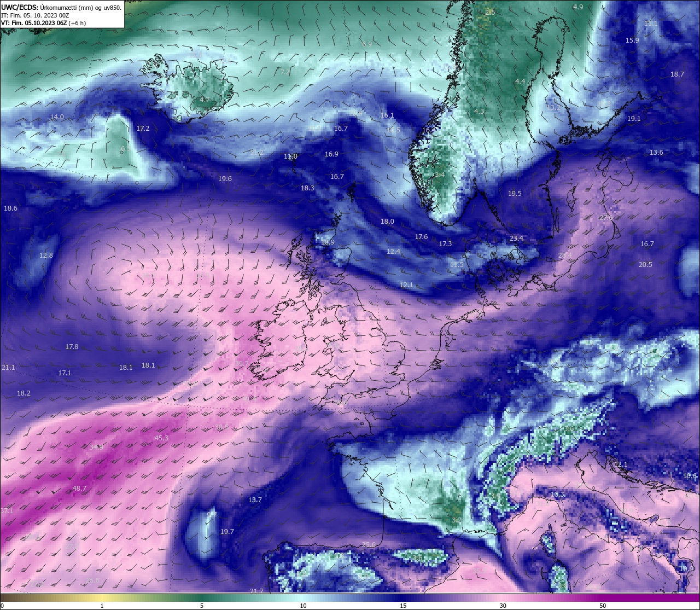Viewport: 700px width, 610px height.
Task: Click the valid time 'VT: Fim. 05.10.2023 06Z (+6 h)'
Action: tap(45, 23)
